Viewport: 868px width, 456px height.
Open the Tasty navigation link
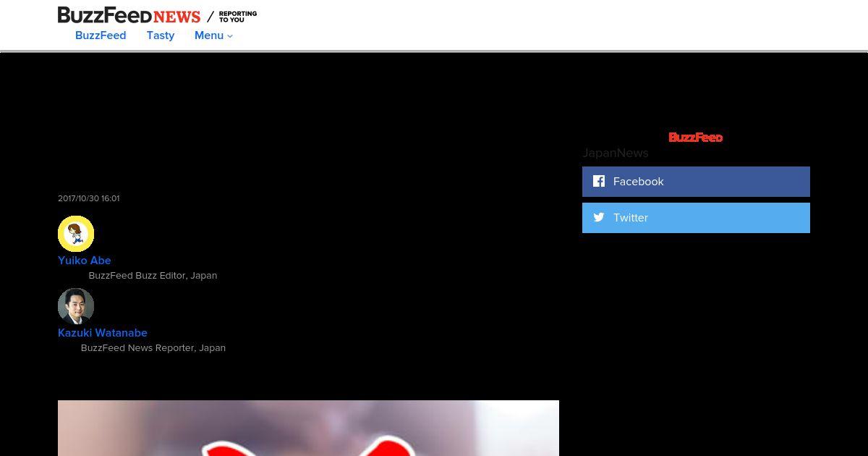coord(161,35)
